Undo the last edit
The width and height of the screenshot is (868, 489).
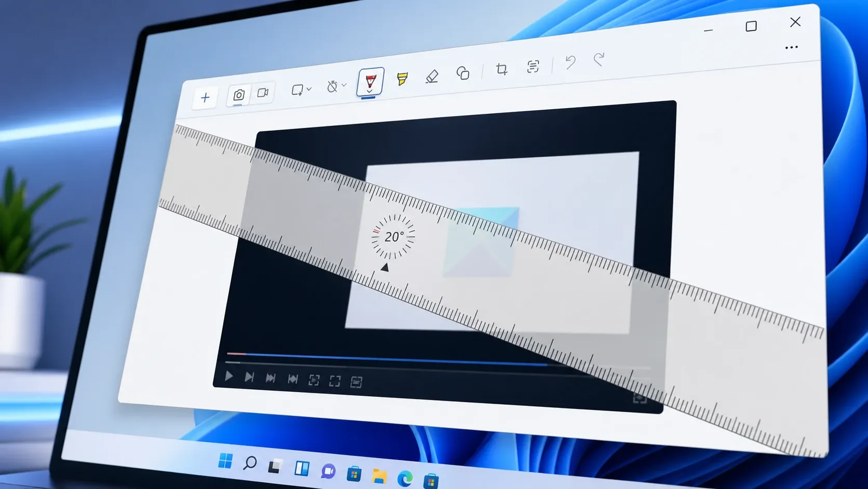tap(570, 62)
